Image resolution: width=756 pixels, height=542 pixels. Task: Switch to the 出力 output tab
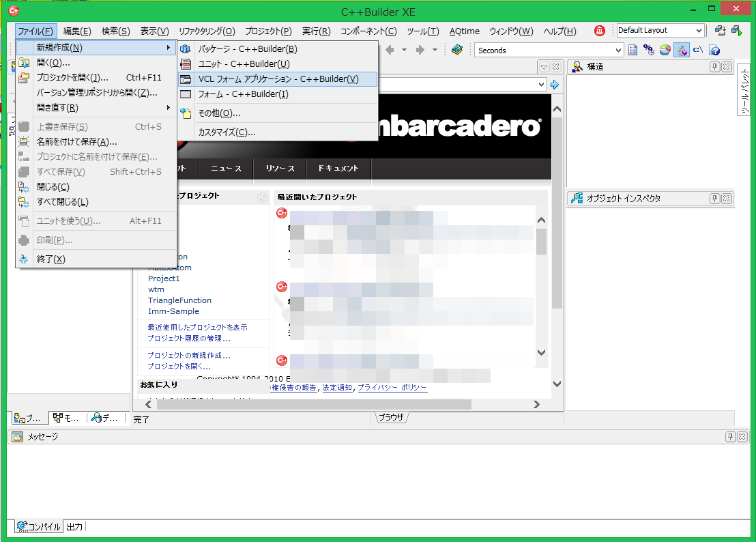[74, 526]
